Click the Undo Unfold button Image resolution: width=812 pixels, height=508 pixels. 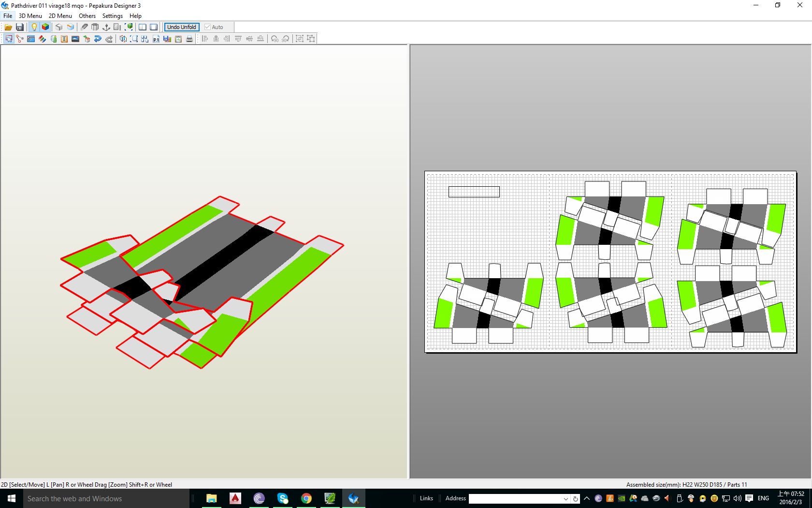click(x=182, y=27)
